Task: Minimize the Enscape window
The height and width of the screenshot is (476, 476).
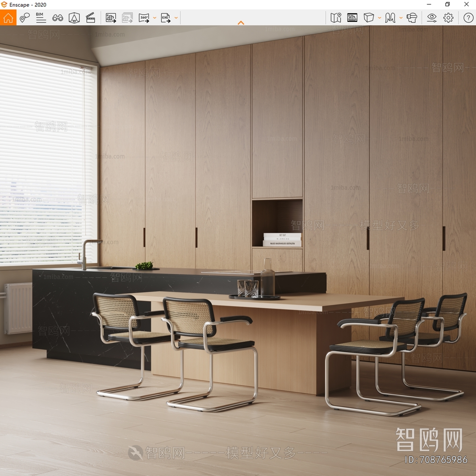Action: click(x=429, y=4)
